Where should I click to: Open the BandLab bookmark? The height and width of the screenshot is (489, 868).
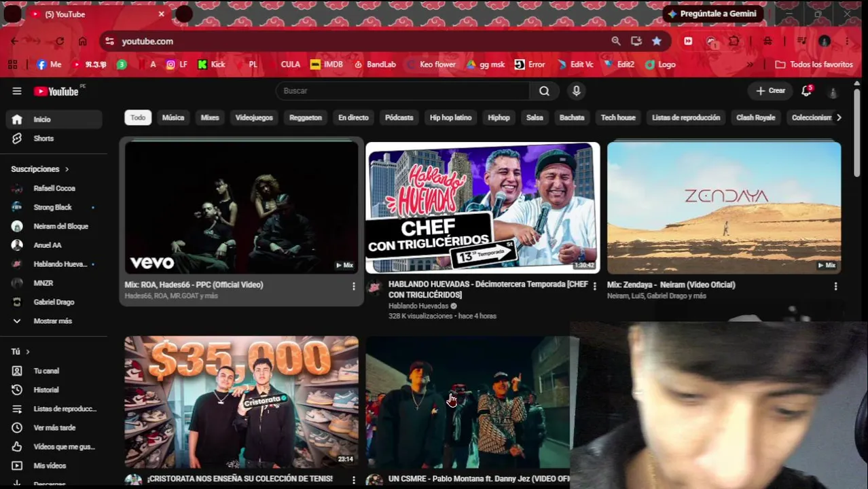pyautogui.click(x=374, y=65)
